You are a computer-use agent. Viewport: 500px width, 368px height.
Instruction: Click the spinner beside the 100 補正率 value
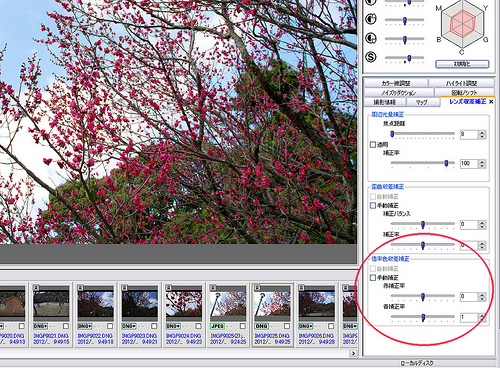pyautogui.click(x=482, y=163)
